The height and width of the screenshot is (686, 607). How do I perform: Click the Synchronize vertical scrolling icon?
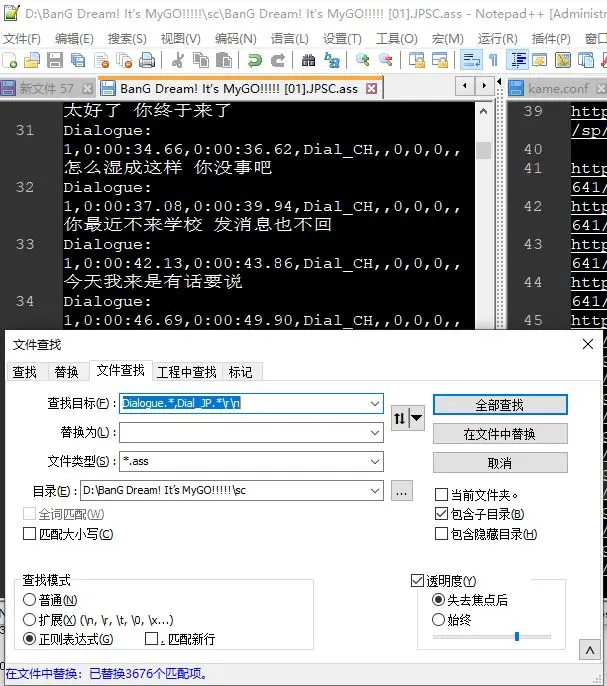(x=416, y=60)
